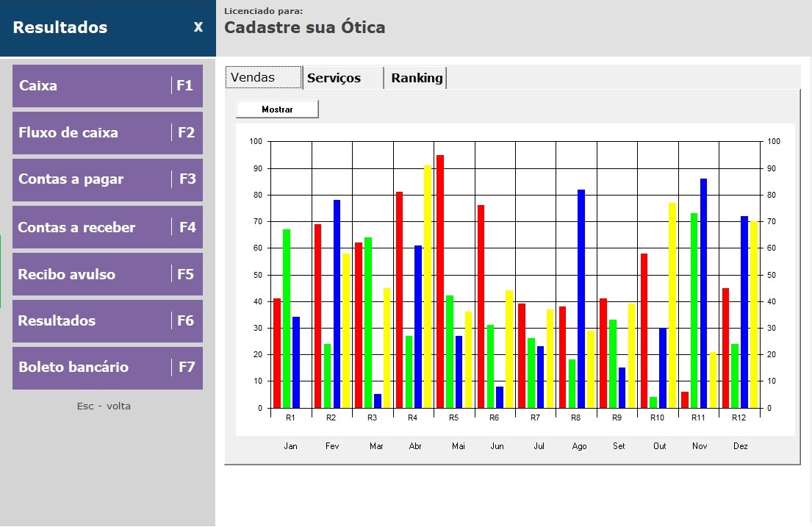Viewport: 812px width, 527px height.
Task: Choose Recibo avulso option
Action: (107, 274)
